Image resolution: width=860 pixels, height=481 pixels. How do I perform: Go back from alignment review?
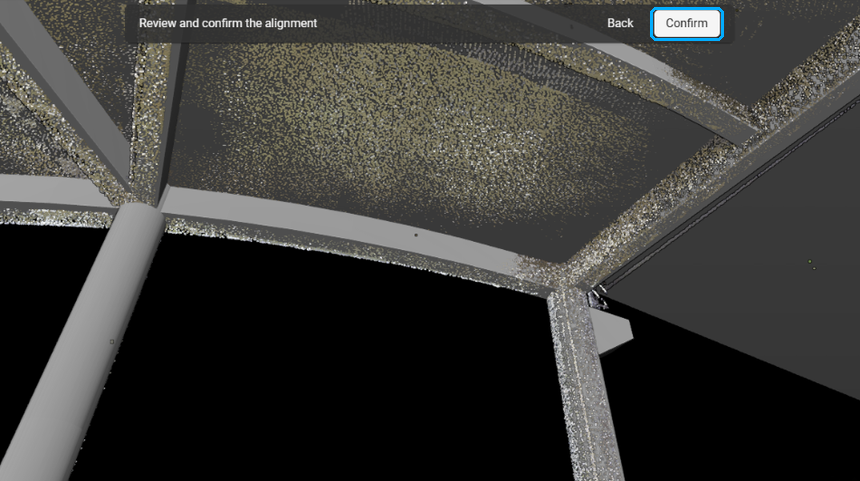(620, 24)
